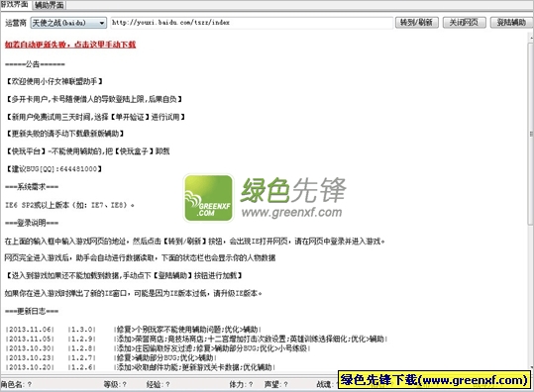Click the green GREENXF.COM logo icon
534x392 pixels.
click(209, 198)
